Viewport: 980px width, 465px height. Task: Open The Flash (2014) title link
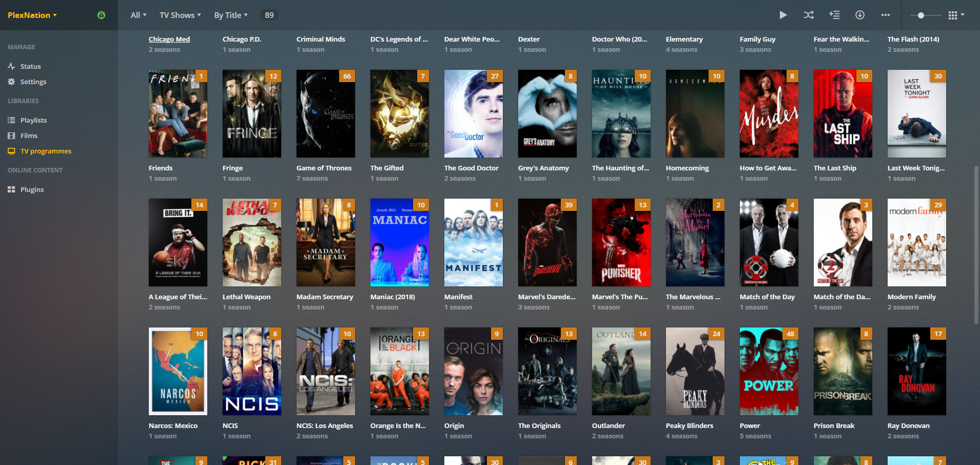913,39
